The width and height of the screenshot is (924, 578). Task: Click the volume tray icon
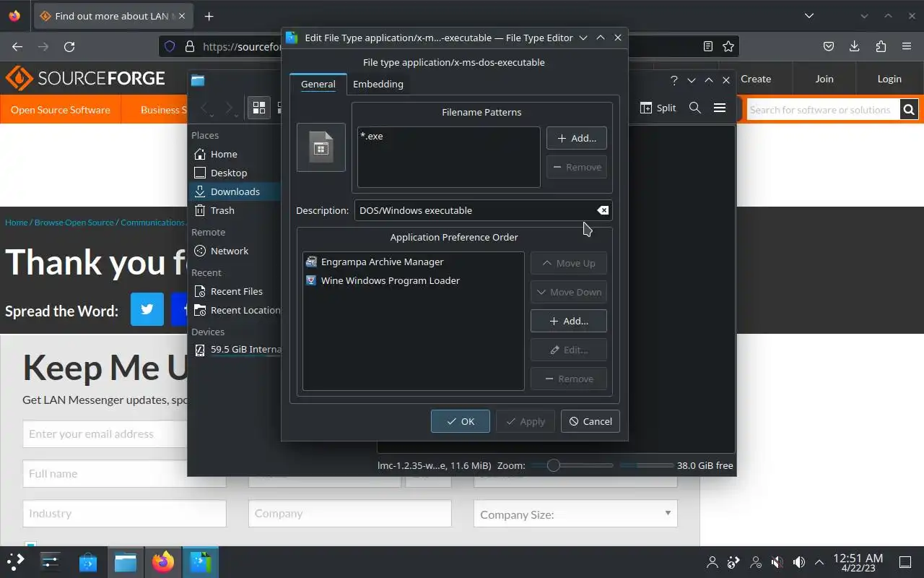coord(798,562)
